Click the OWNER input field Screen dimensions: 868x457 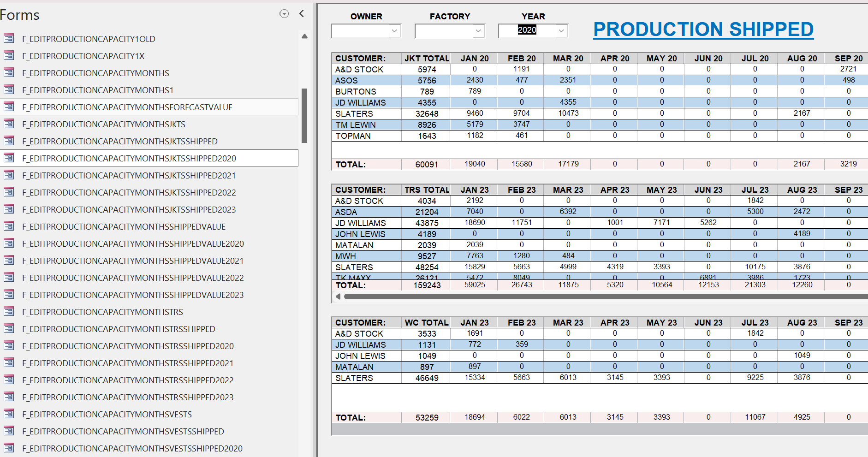tap(361, 31)
